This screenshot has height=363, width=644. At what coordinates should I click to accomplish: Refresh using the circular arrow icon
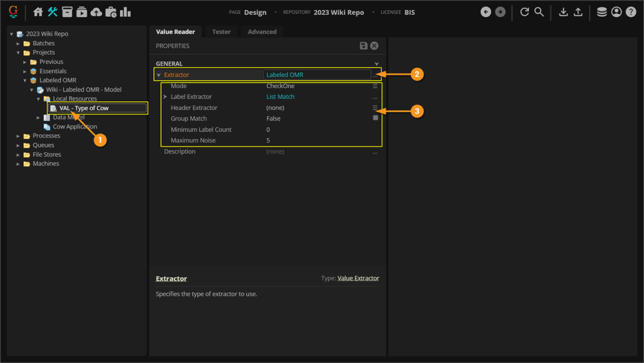[524, 12]
